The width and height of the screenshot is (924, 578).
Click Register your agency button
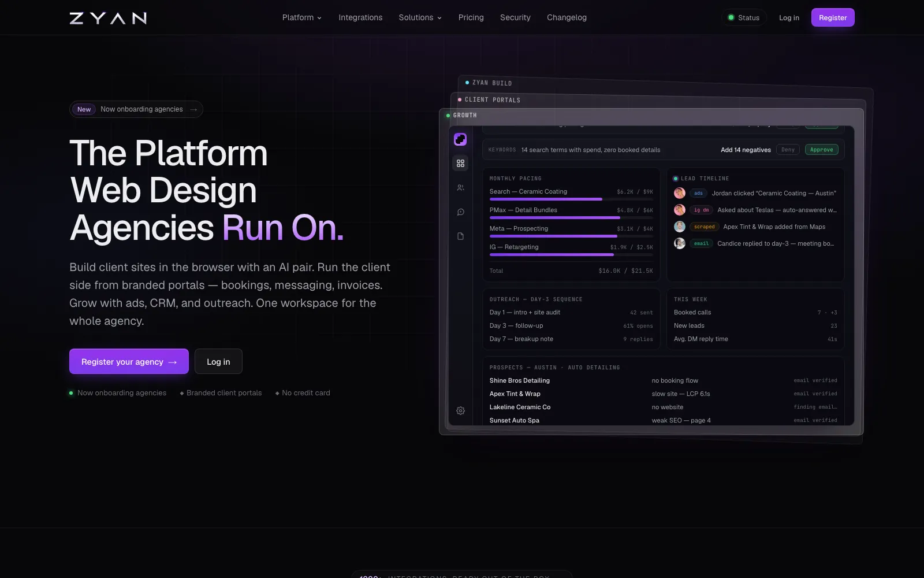[x=129, y=361]
